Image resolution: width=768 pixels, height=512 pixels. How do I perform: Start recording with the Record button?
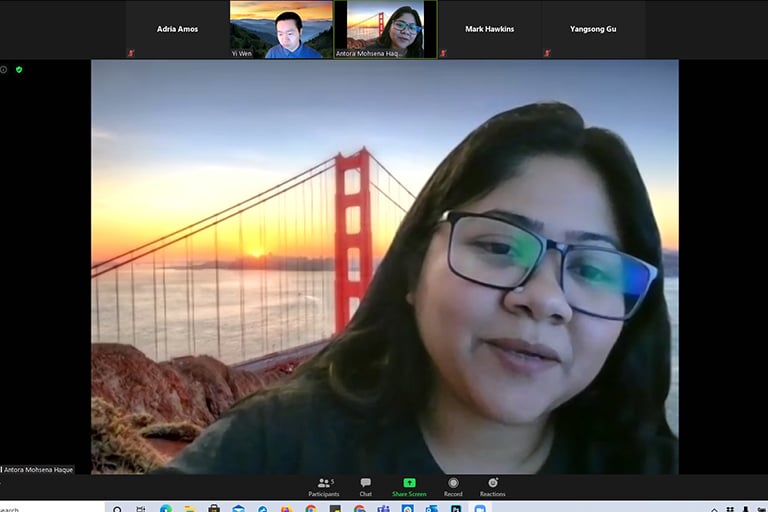point(453,486)
